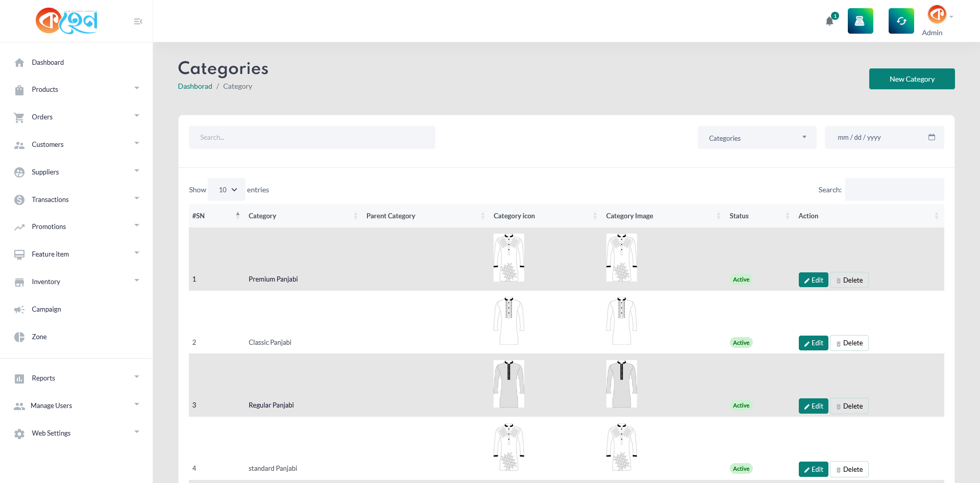
Task: Click the New Category button
Action: (x=912, y=79)
